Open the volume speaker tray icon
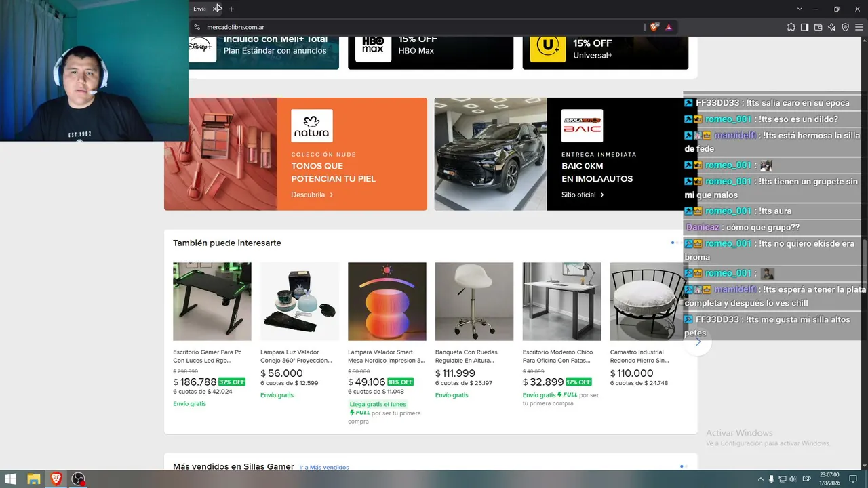868x488 pixels. pos(793,479)
